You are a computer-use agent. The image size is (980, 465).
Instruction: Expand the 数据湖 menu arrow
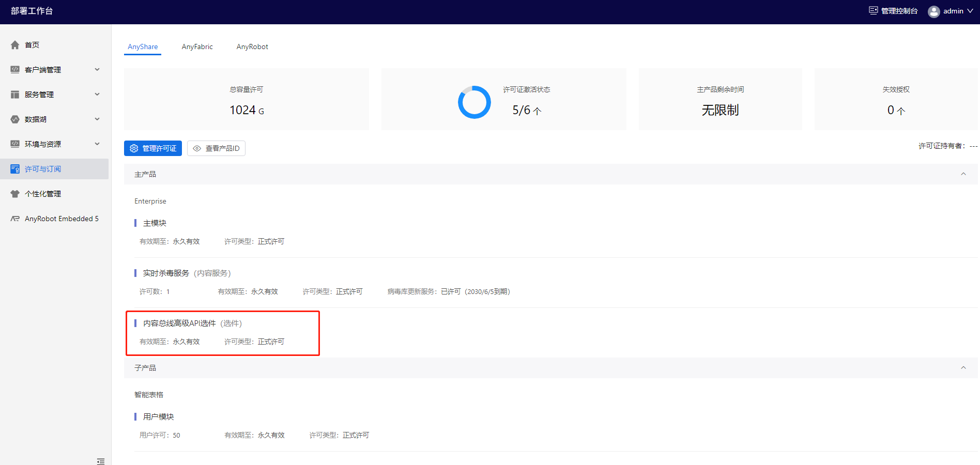97,119
